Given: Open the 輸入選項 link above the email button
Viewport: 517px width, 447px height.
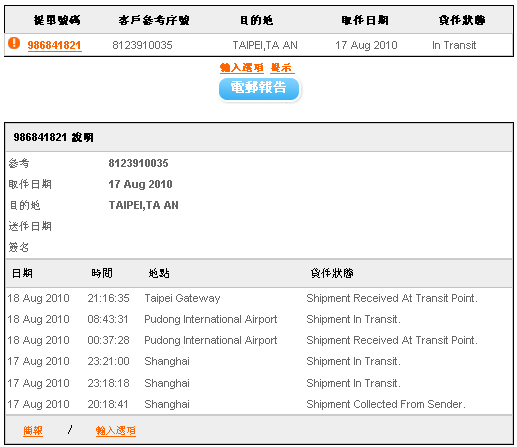Looking at the screenshot, I should click(242, 68).
